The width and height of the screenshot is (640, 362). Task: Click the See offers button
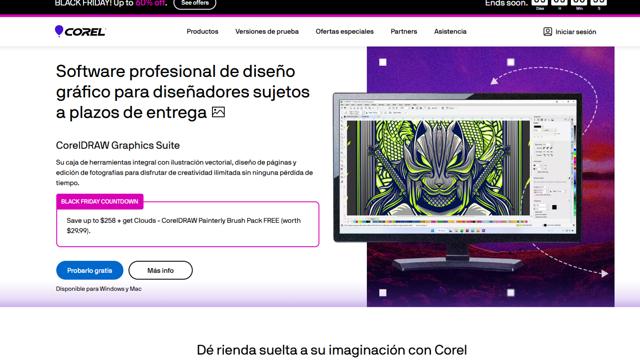[195, 4]
